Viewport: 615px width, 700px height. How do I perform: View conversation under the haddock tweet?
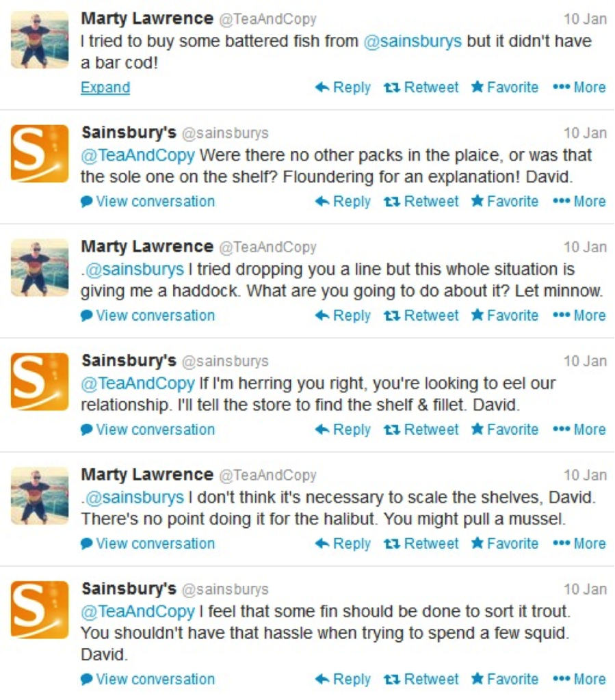tap(148, 316)
